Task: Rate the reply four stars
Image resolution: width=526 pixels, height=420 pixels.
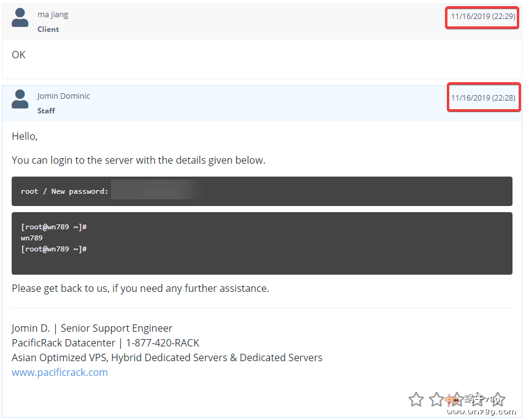Action: click(477, 400)
